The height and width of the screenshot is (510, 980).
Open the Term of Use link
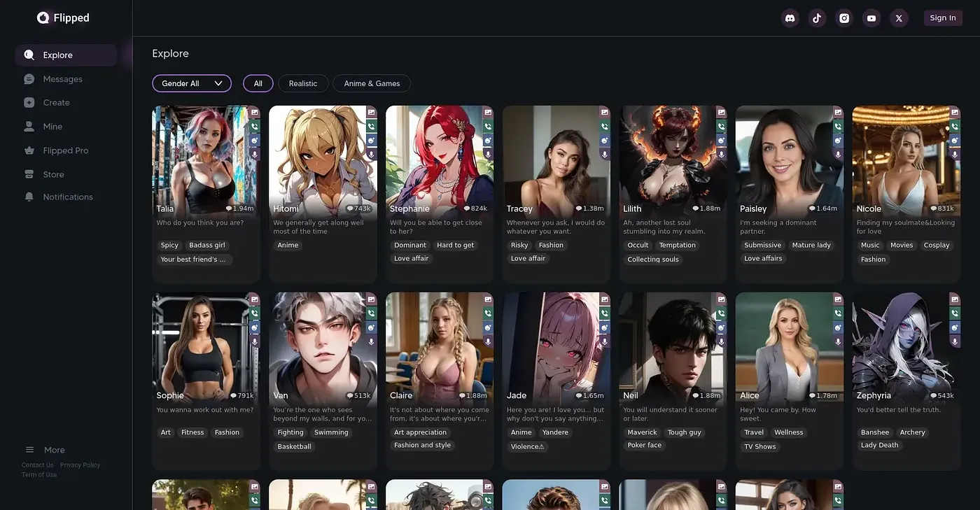point(39,475)
